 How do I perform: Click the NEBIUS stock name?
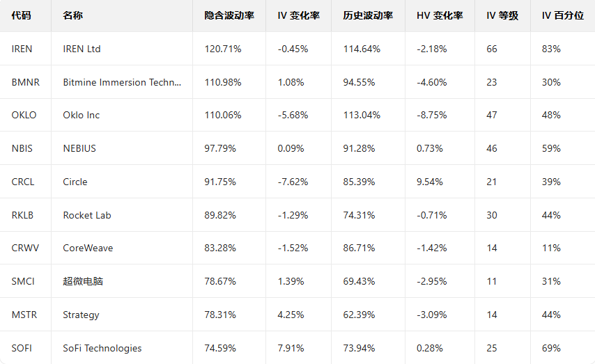click(x=79, y=148)
